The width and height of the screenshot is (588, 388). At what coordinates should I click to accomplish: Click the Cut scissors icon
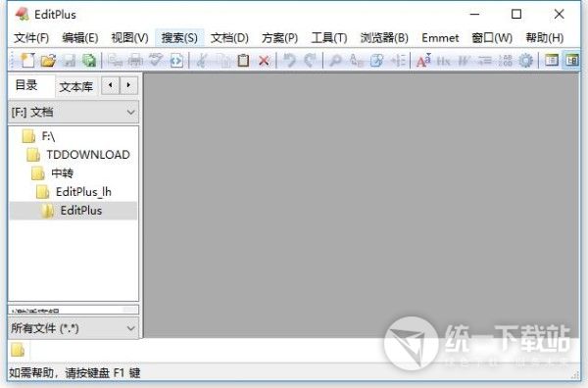[202, 60]
